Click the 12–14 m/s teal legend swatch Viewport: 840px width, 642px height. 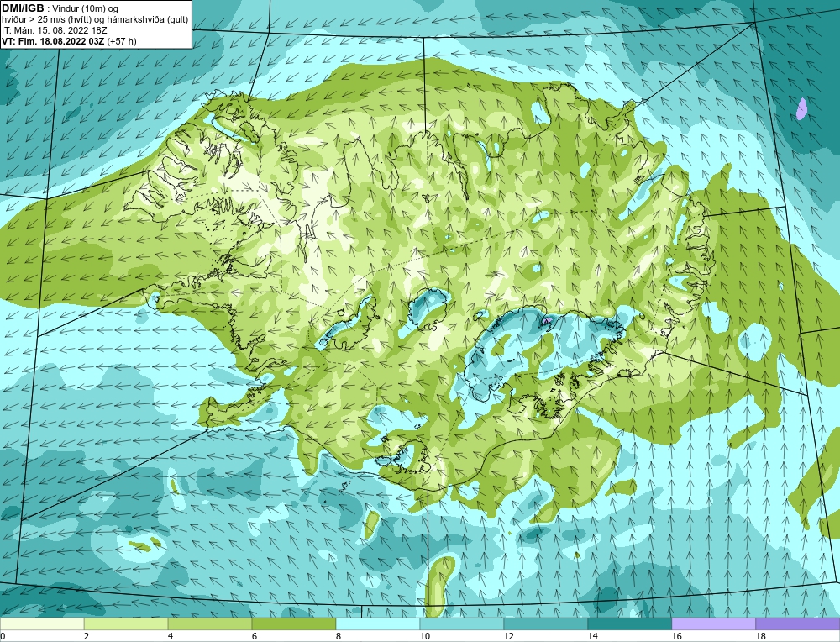[545, 624]
